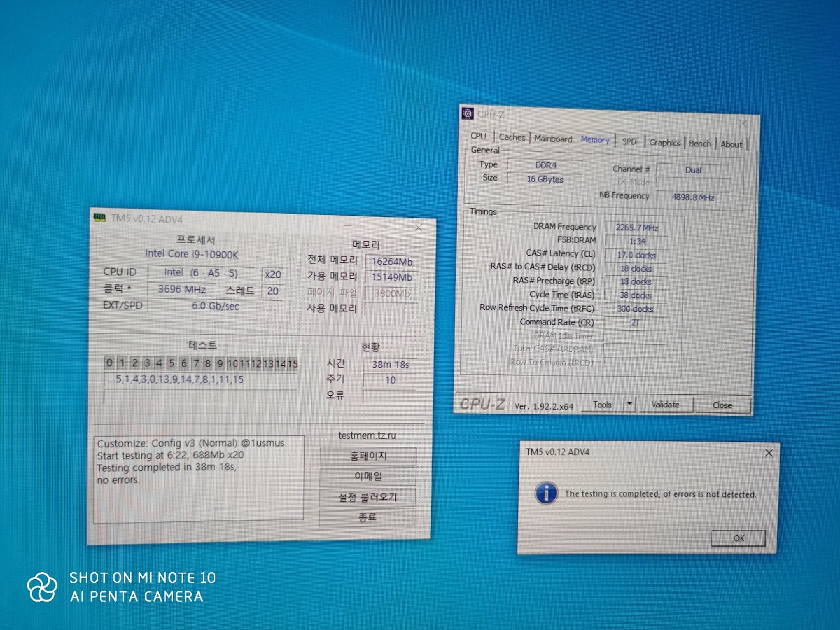Click the test number strip 0 to 15
The image size is (840, 630).
201,363
